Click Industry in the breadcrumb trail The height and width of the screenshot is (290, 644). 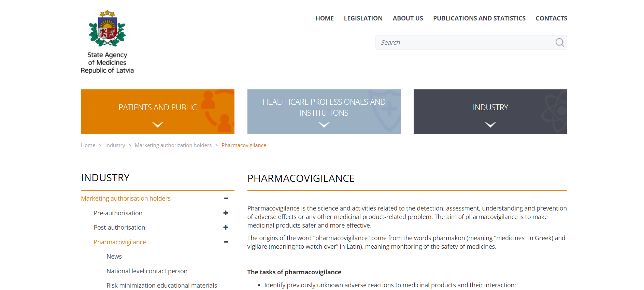point(115,145)
